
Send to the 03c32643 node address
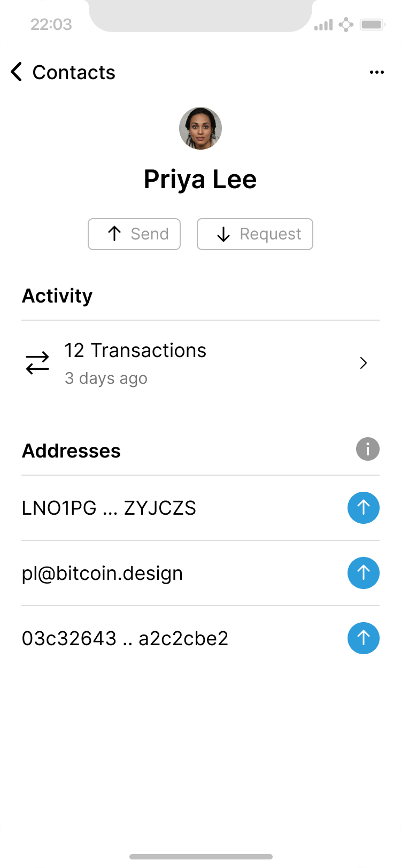tap(364, 638)
